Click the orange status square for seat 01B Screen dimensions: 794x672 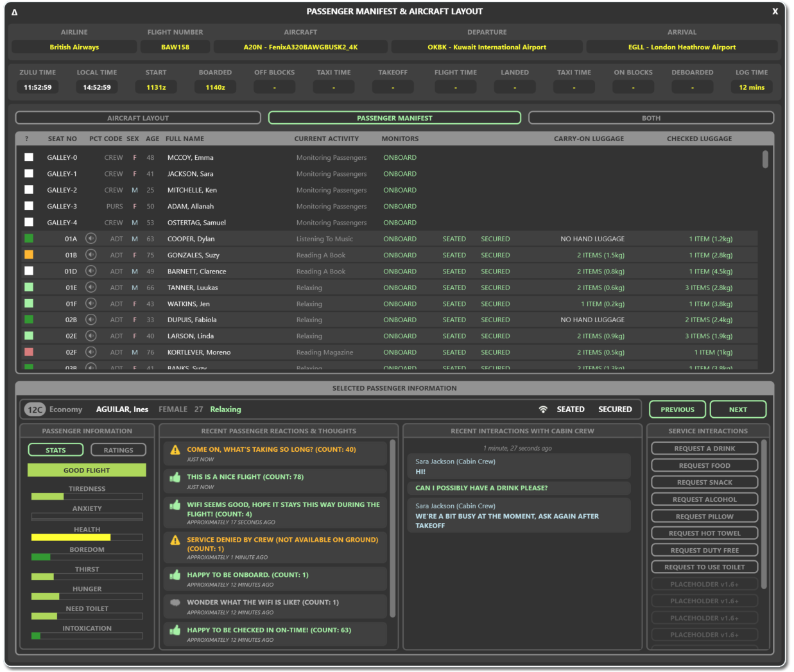29,255
